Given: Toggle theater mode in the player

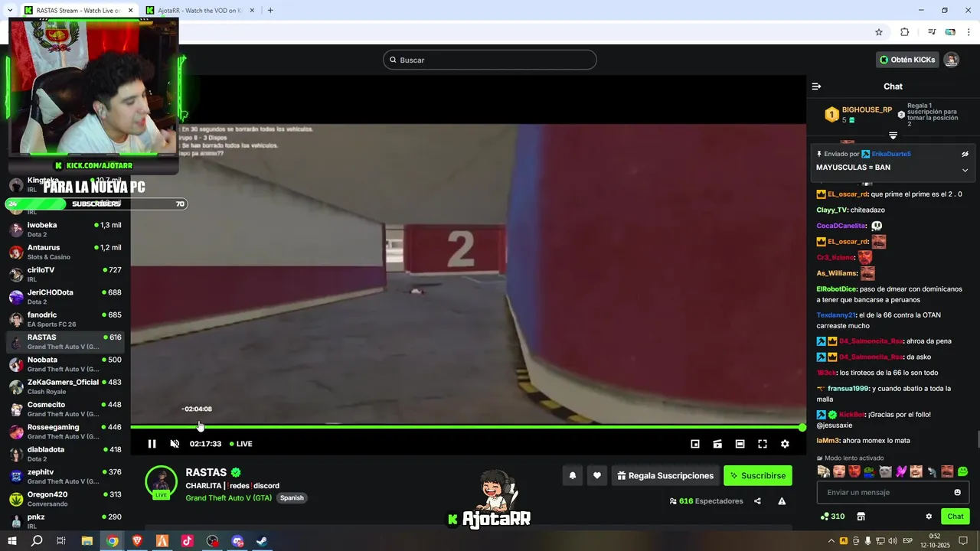Looking at the screenshot, I should (x=740, y=444).
